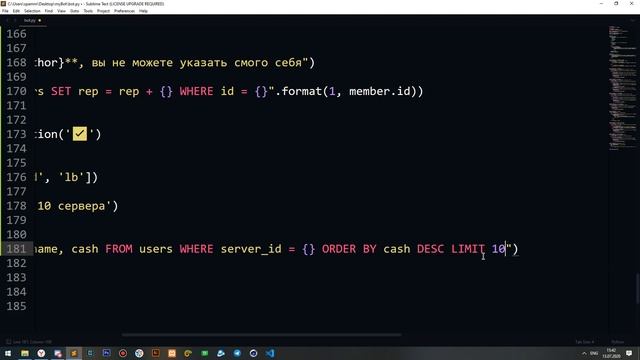Click line number 170 in the gutter
The height and width of the screenshot is (360, 640).
(16, 91)
